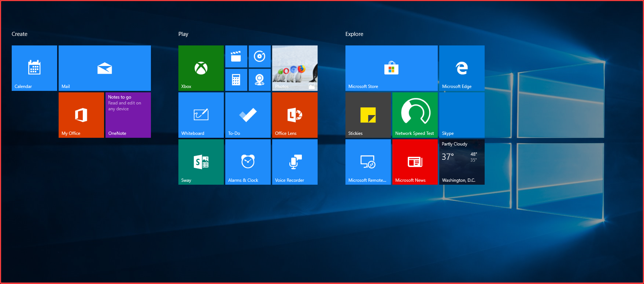
Task: Open the Photos live tile
Action: tap(295, 68)
